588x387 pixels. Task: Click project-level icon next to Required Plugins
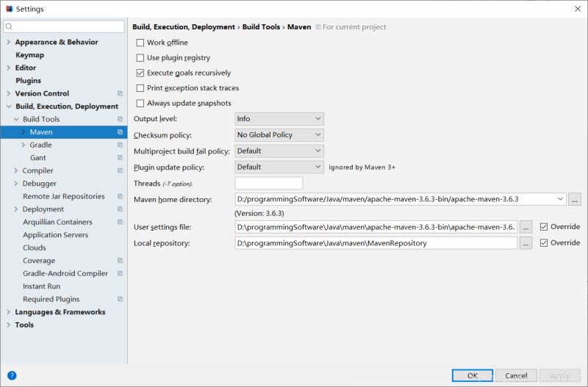click(120, 300)
